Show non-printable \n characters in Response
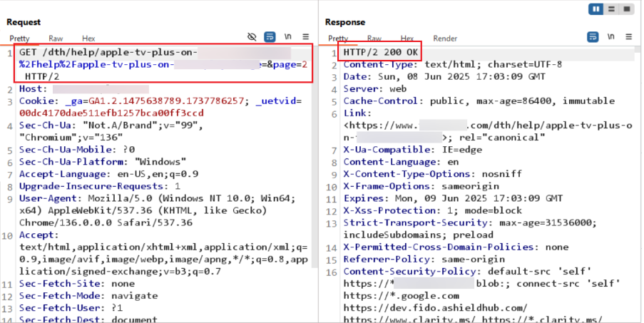This screenshot has height=323, width=644. coord(610,36)
